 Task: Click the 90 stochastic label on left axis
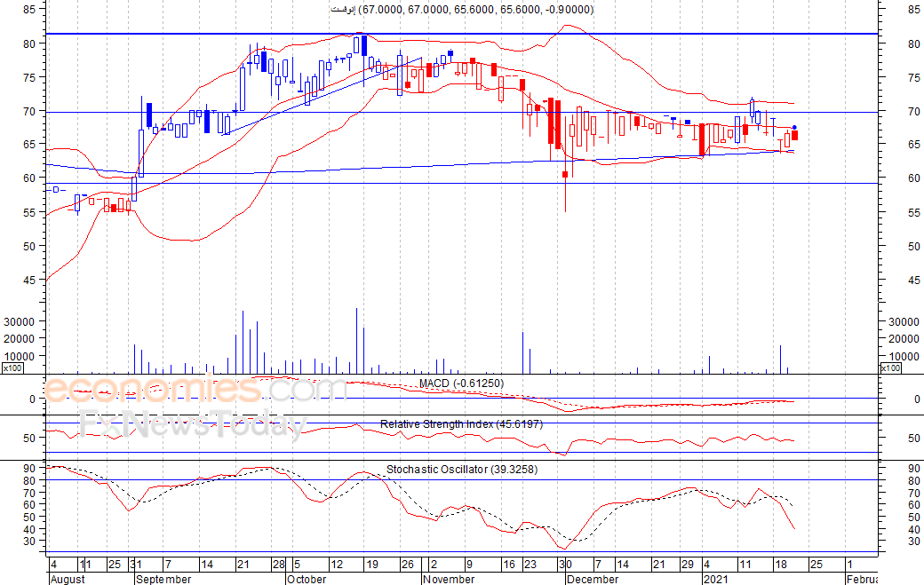tap(29, 469)
